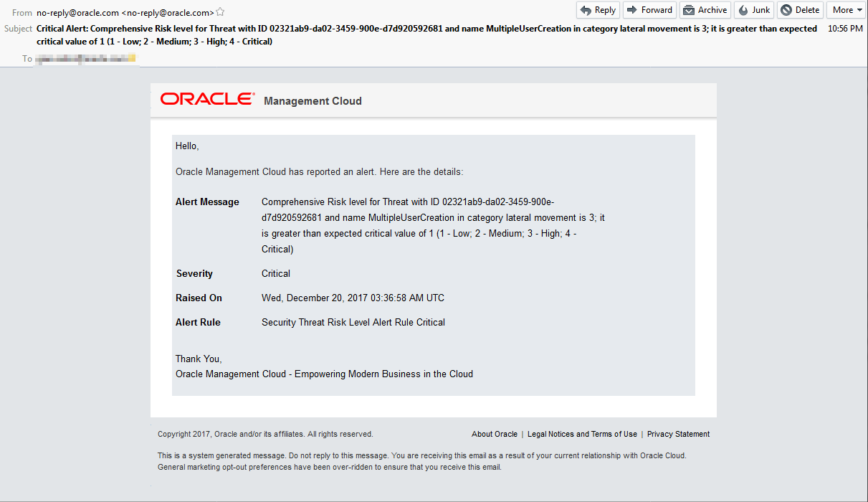Click the 10:56 PM received time
This screenshot has height=502, width=868.
(845, 29)
